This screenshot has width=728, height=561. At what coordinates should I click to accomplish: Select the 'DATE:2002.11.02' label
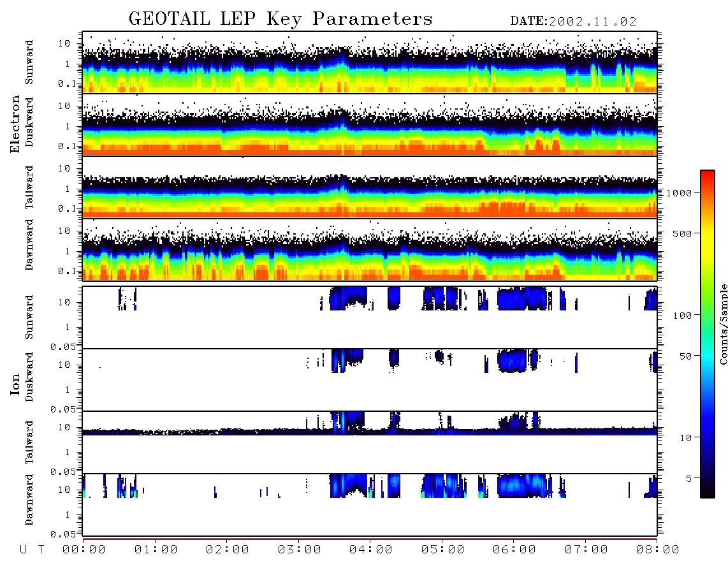tap(573, 22)
